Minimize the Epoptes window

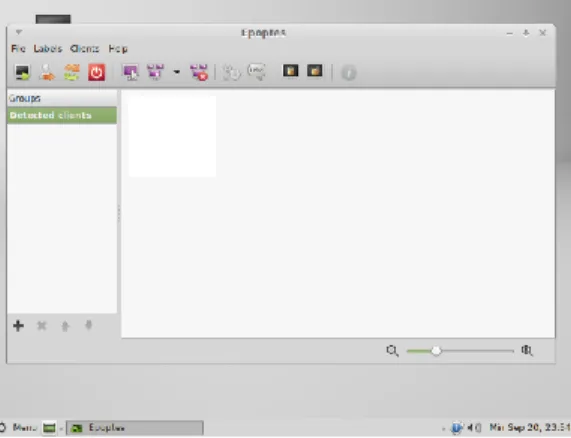510,33
